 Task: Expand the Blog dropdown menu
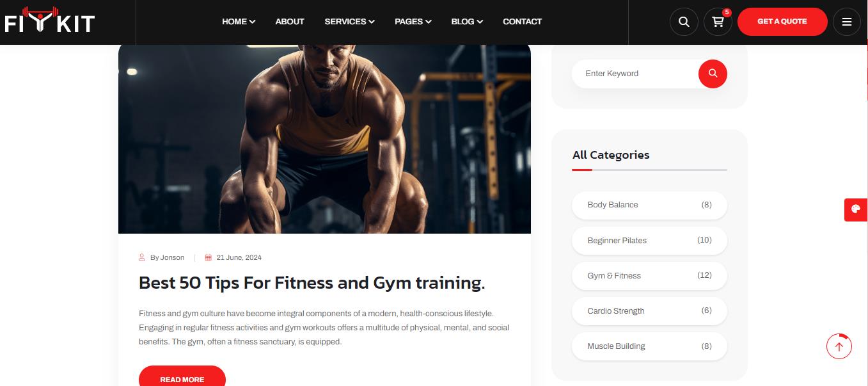pyautogui.click(x=467, y=22)
